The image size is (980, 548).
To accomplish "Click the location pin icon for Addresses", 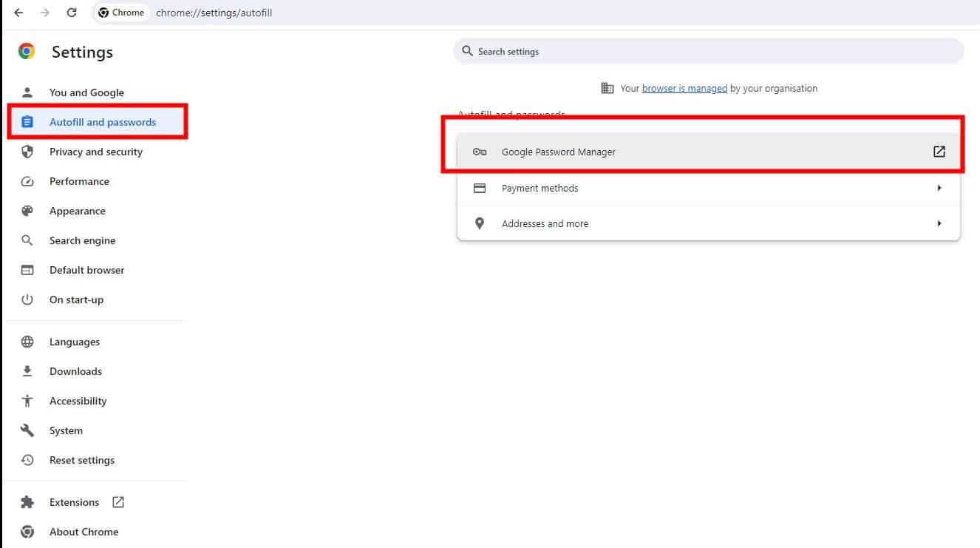I will point(480,223).
